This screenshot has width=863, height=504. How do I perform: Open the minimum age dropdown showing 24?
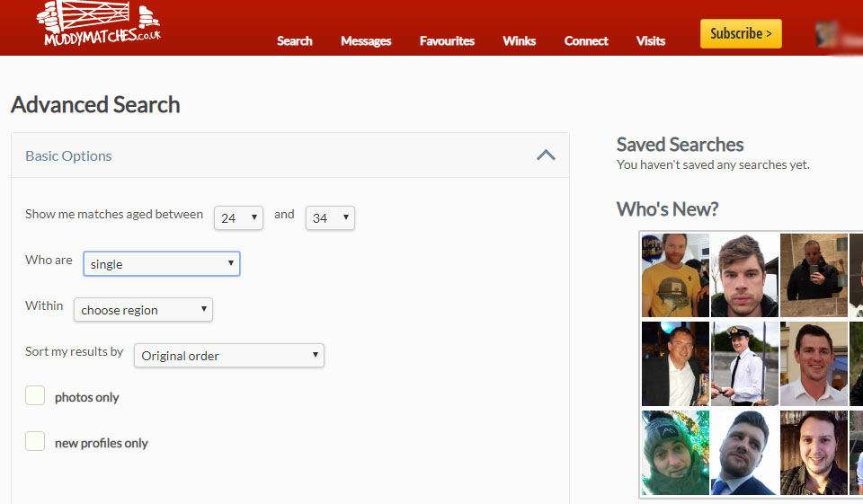(238, 218)
